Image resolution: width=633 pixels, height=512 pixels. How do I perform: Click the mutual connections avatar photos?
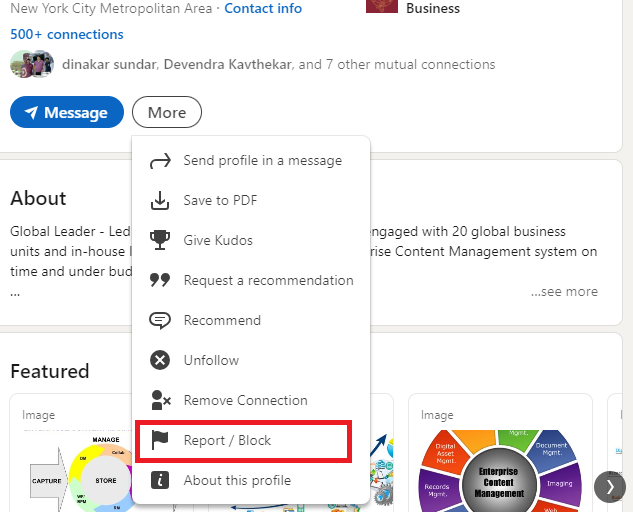pos(32,64)
